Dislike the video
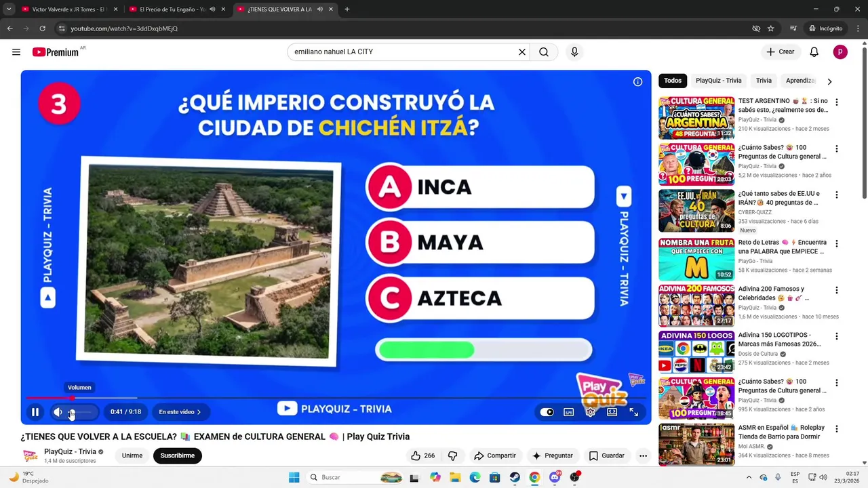Image resolution: width=868 pixels, height=488 pixels. pyautogui.click(x=453, y=455)
